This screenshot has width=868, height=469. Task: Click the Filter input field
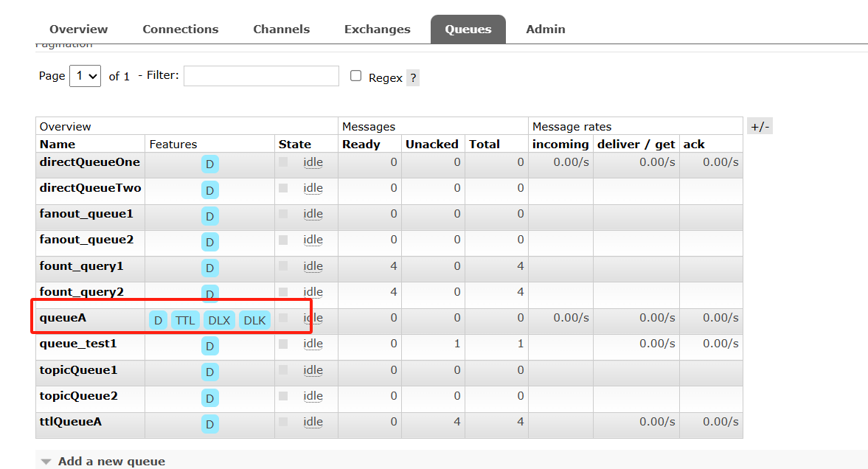point(261,76)
